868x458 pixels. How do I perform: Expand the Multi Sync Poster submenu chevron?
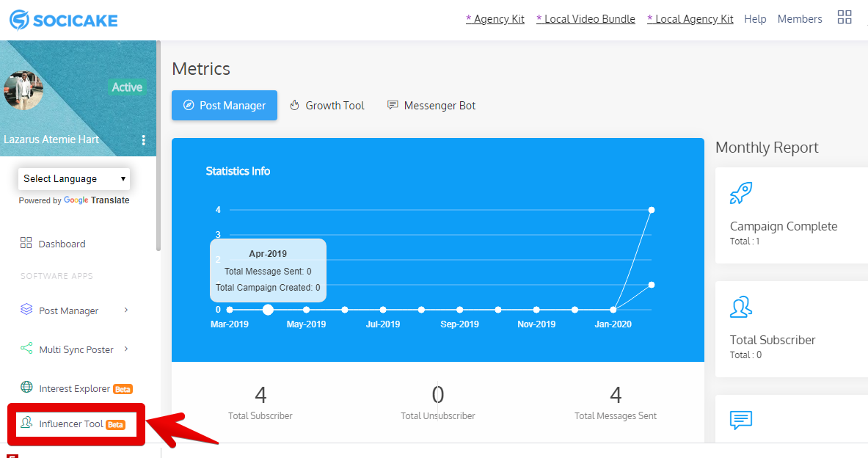[x=126, y=349]
